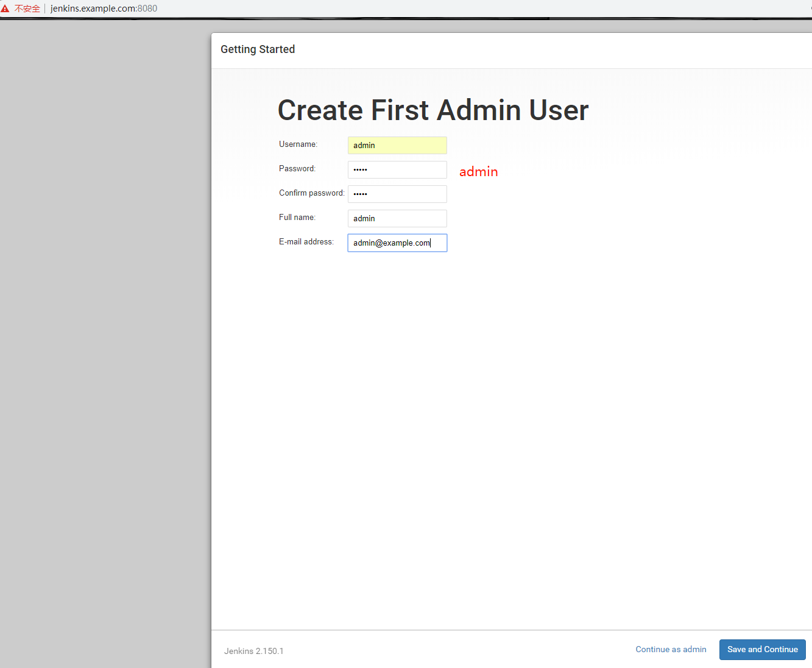This screenshot has height=668, width=812.
Task: Click the Username input field
Action: tap(397, 145)
